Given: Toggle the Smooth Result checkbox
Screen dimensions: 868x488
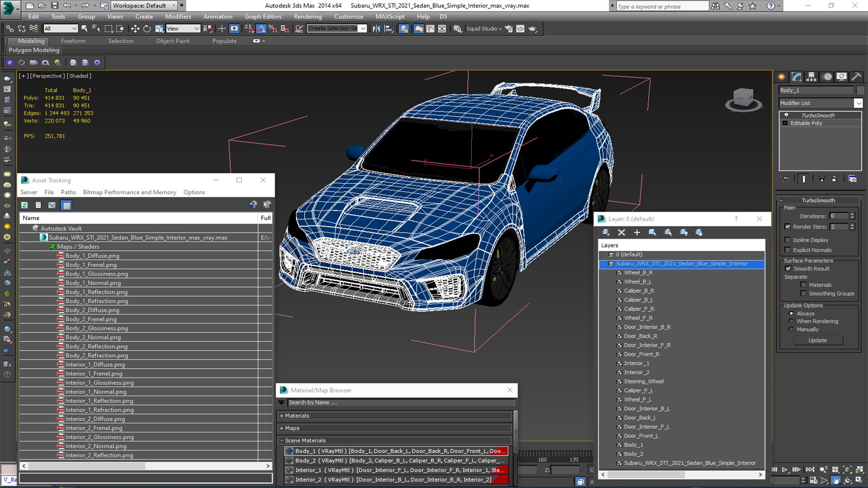Looking at the screenshot, I should coord(788,268).
